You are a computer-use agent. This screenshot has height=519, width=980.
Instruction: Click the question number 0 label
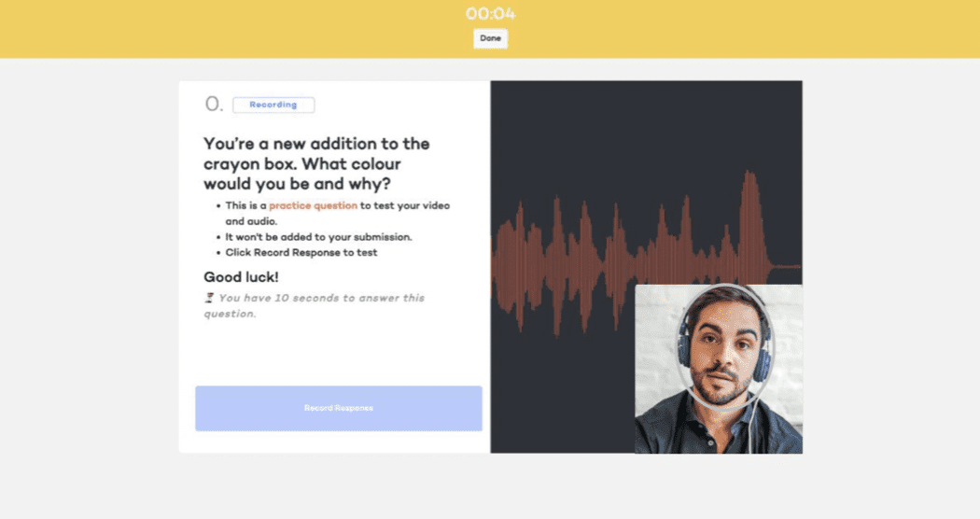214,105
